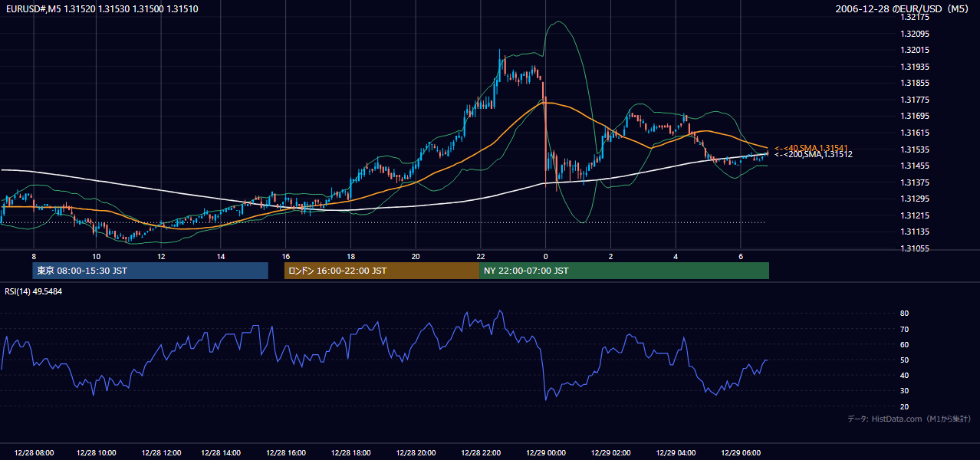Screen dimensions: 980x460
Task: Click the 12/28 18:00 time axis label
Action: [x=351, y=453]
